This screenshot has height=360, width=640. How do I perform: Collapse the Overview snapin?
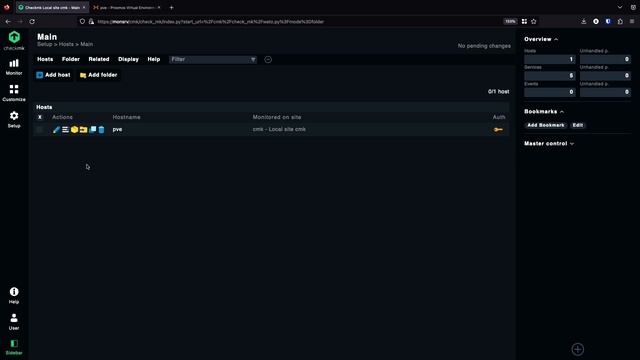(x=541, y=39)
